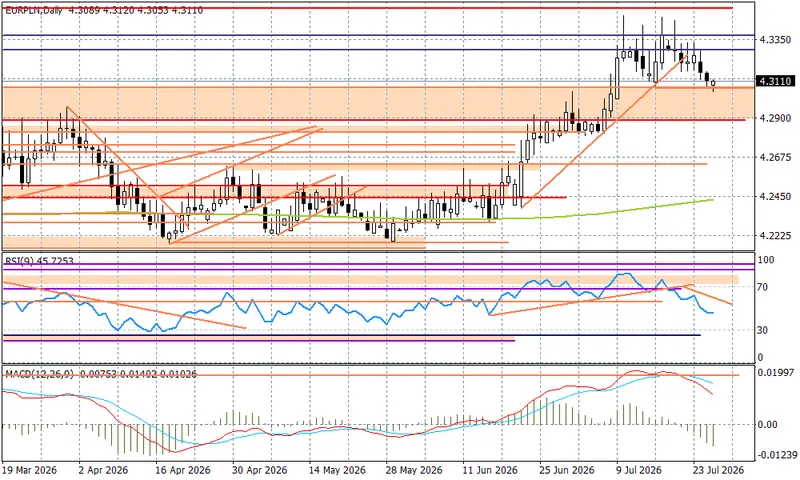
Task: Click the 4.2675 price axis label
Action: coord(775,157)
